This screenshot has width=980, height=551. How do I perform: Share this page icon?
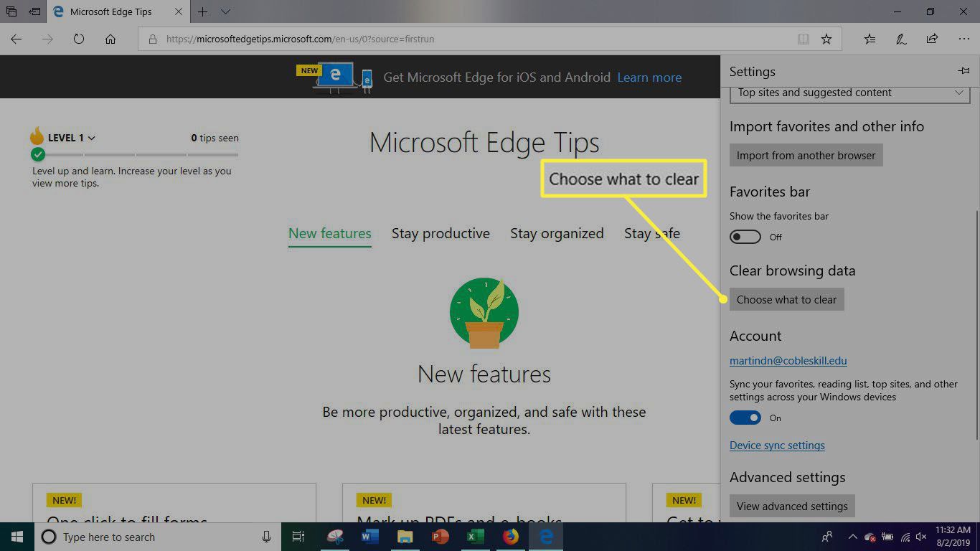click(932, 39)
